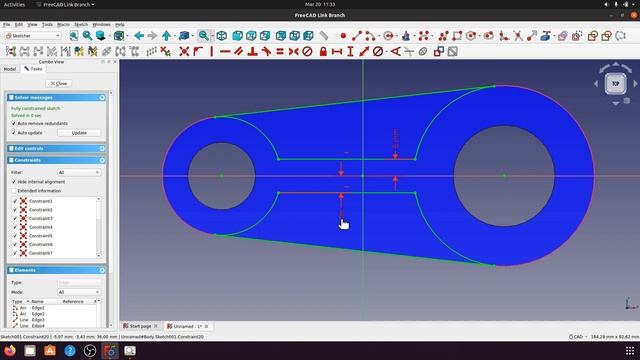This screenshot has width=640, height=360.
Task: Switch to the Start page tab
Action: (140, 326)
